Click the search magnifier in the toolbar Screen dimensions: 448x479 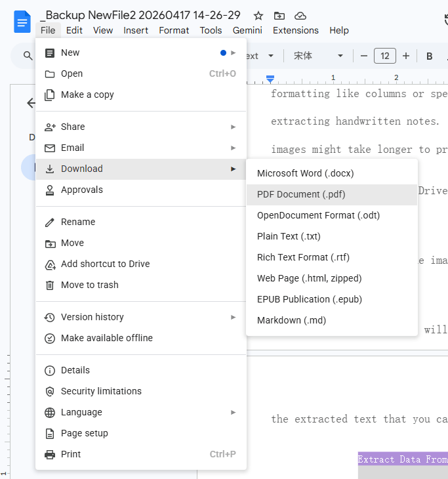28,56
